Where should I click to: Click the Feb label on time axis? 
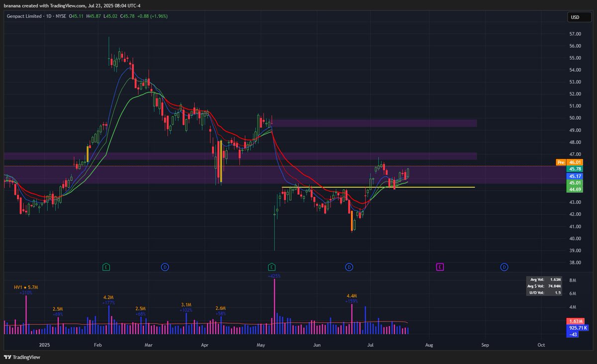(98, 345)
